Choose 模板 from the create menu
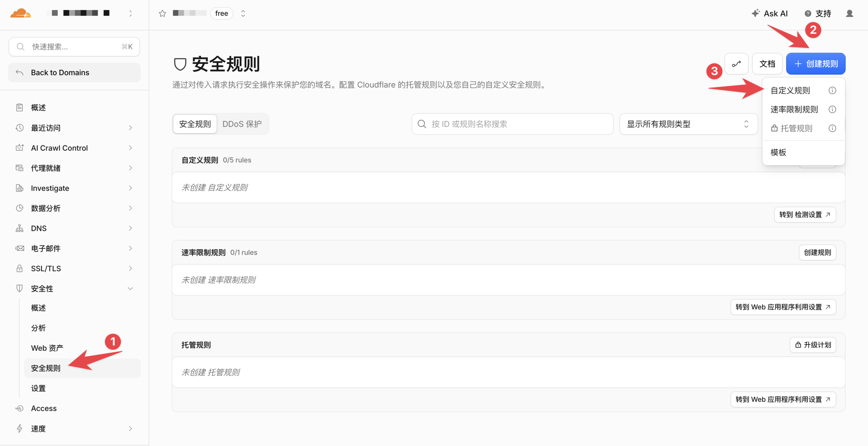 click(778, 153)
